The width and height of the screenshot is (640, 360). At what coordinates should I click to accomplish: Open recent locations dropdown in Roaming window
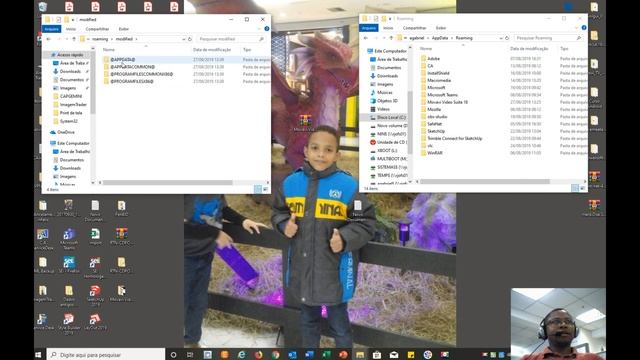[384, 38]
